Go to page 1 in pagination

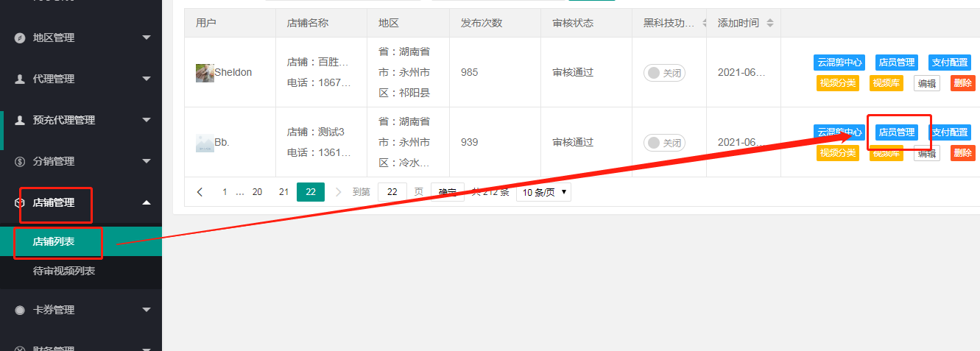point(225,192)
